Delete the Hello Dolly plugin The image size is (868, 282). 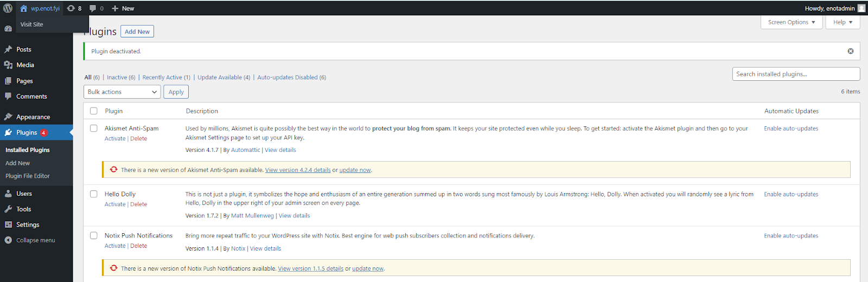[x=139, y=204]
